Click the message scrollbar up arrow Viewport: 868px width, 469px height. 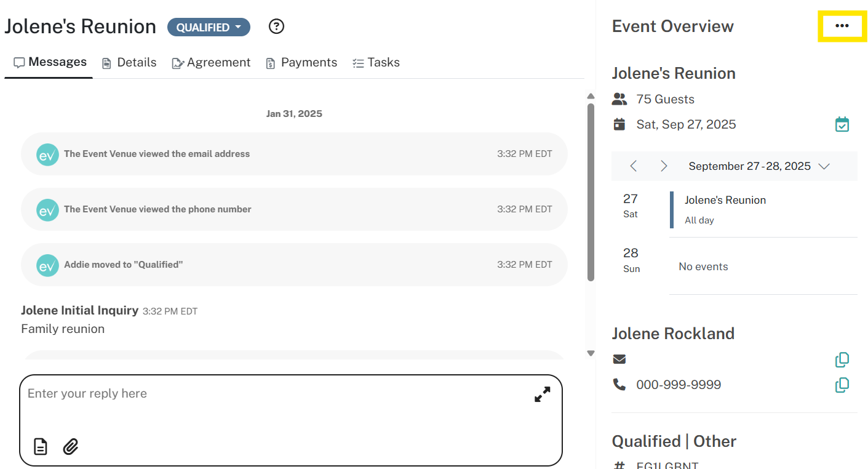591,96
